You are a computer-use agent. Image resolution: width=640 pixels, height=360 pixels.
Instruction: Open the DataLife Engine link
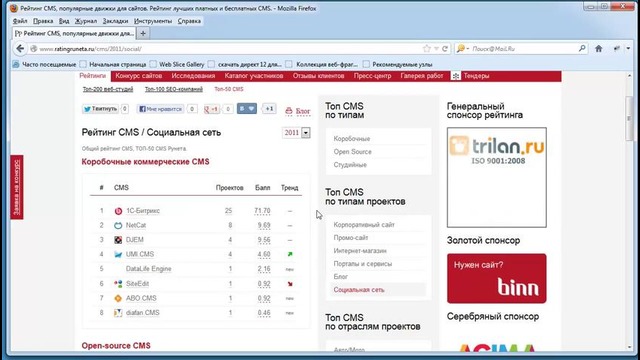point(149,269)
